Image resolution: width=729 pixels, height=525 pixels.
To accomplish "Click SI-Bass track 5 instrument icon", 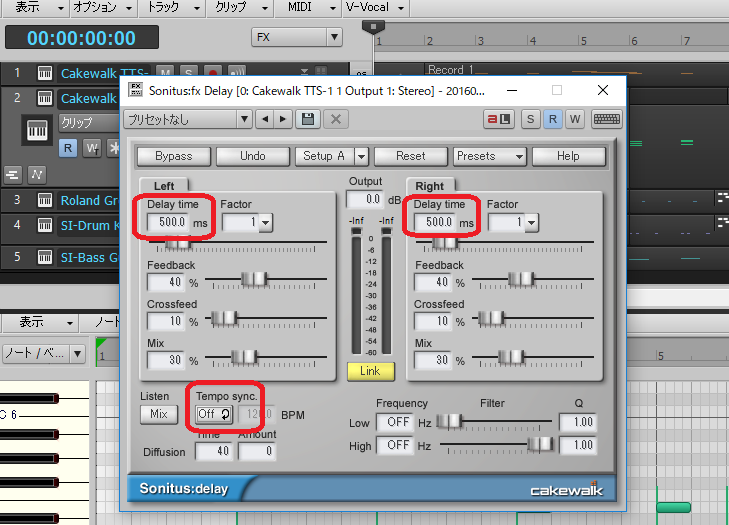I will point(45,257).
